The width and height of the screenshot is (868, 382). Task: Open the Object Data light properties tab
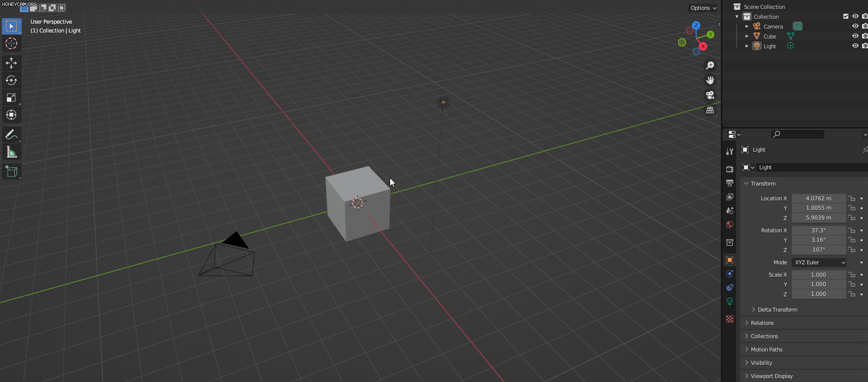click(x=730, y=301)
